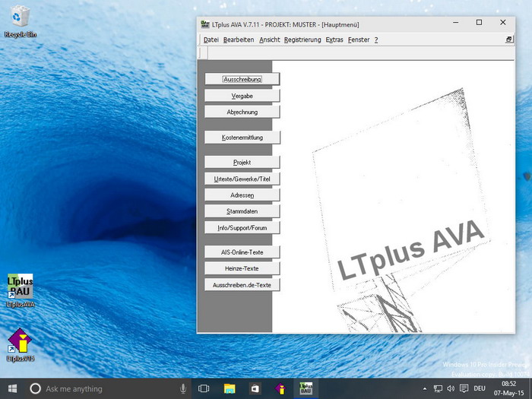Viewport: 532px width, 399px height.
Task: Open the Abrechnung module
Action: (242, 112)
